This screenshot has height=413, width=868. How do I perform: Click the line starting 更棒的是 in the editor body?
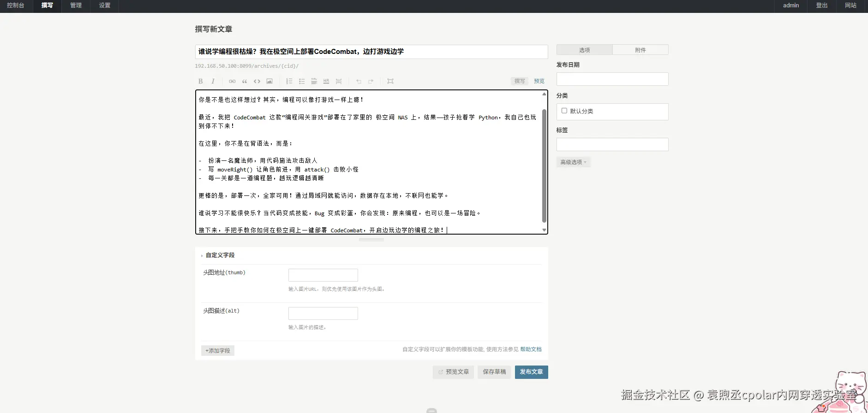tap(323, 195)
